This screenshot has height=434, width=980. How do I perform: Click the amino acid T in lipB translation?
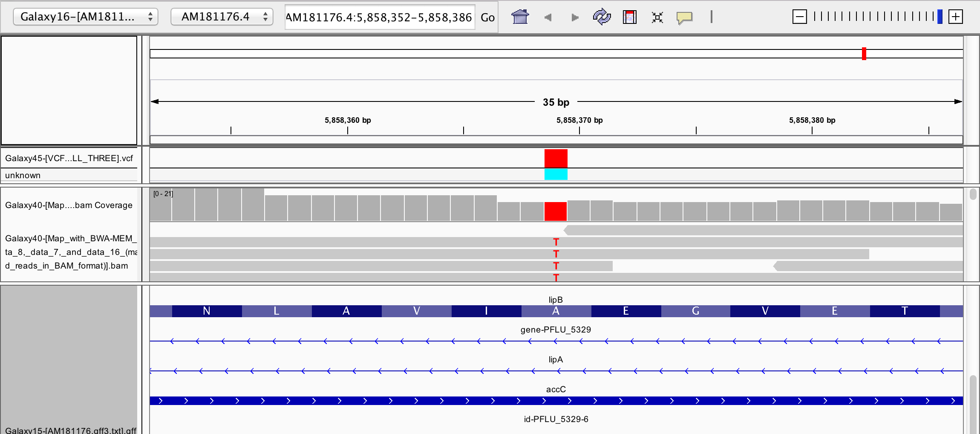[905, 311]
